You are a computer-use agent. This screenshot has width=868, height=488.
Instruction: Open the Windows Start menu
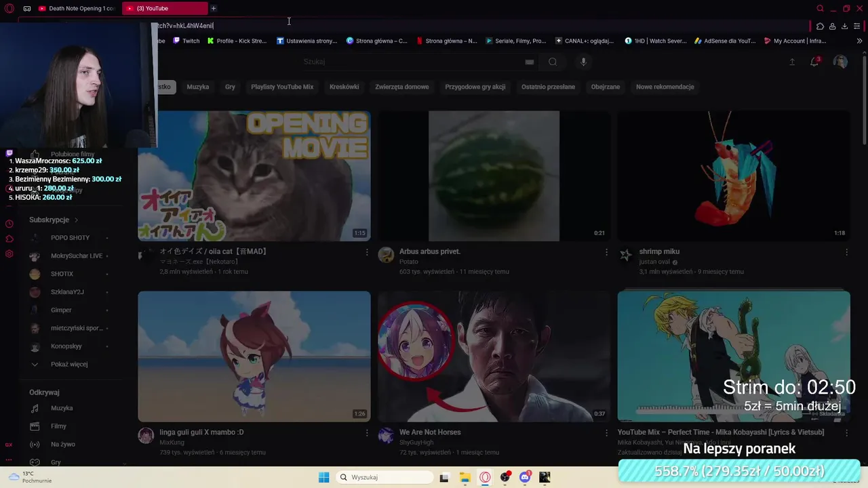coord(324,477)
